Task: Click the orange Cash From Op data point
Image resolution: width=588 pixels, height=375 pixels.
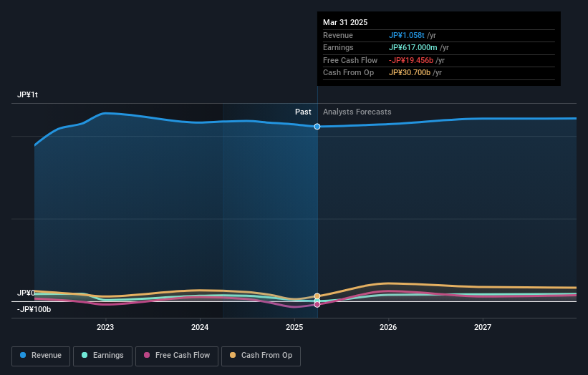Action: 317,296
